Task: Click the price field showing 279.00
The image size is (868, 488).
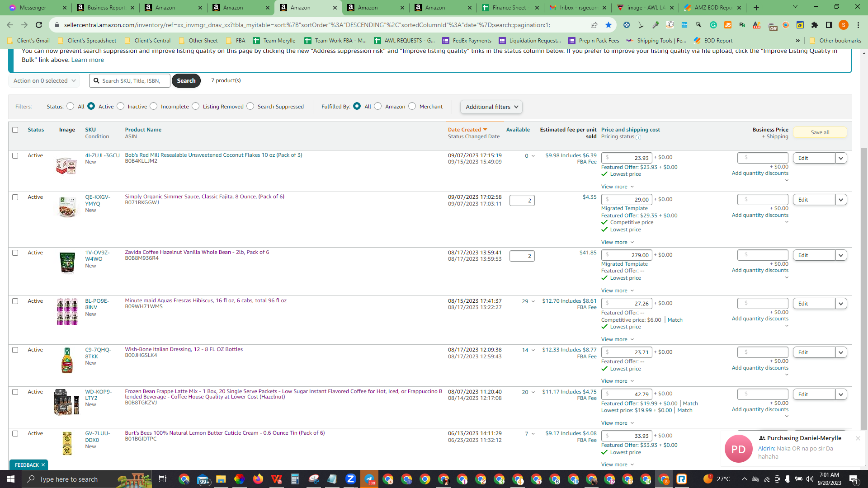Action: pos(627,255)
